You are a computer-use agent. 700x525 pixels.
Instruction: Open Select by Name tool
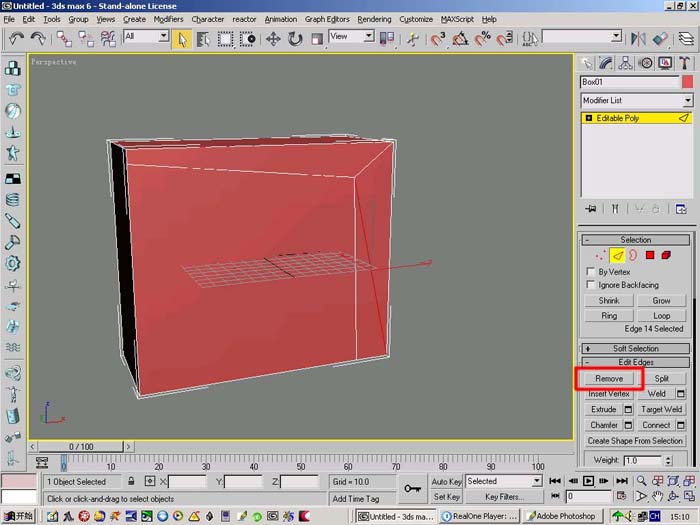click(204, 39)
